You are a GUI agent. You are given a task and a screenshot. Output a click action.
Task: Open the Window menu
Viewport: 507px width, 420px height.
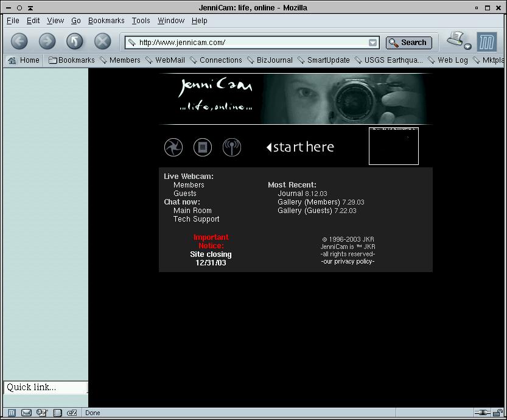(x=170, y=21)
